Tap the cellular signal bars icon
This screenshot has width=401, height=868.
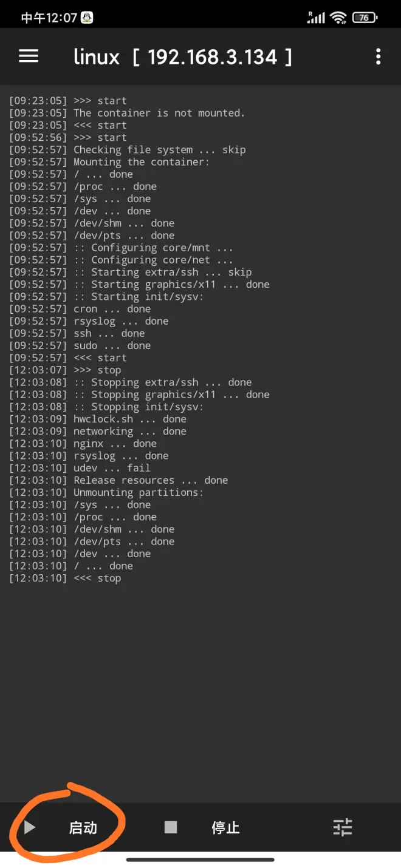(317, 18)
